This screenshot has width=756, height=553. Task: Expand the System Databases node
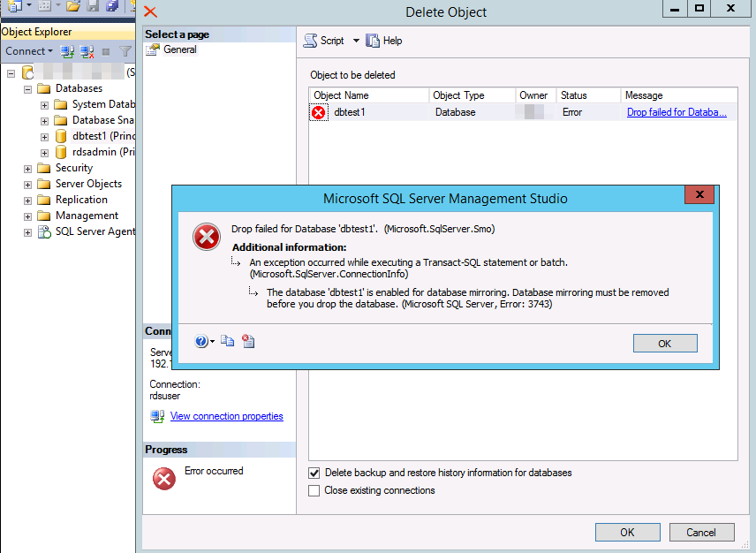click(44, 105)
